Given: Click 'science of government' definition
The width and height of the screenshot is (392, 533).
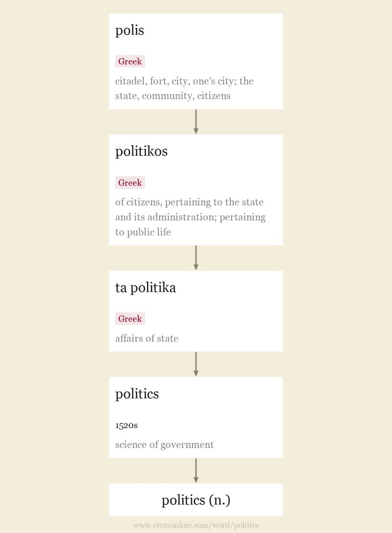Looking at the screenshot, I should pyautogui.click(x=164, y=445).
